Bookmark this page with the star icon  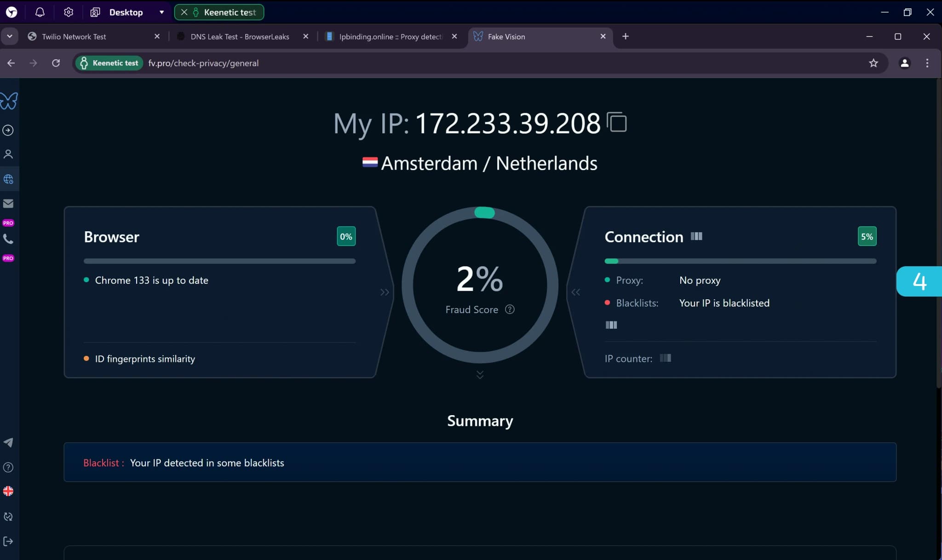(x=873, y=63)
